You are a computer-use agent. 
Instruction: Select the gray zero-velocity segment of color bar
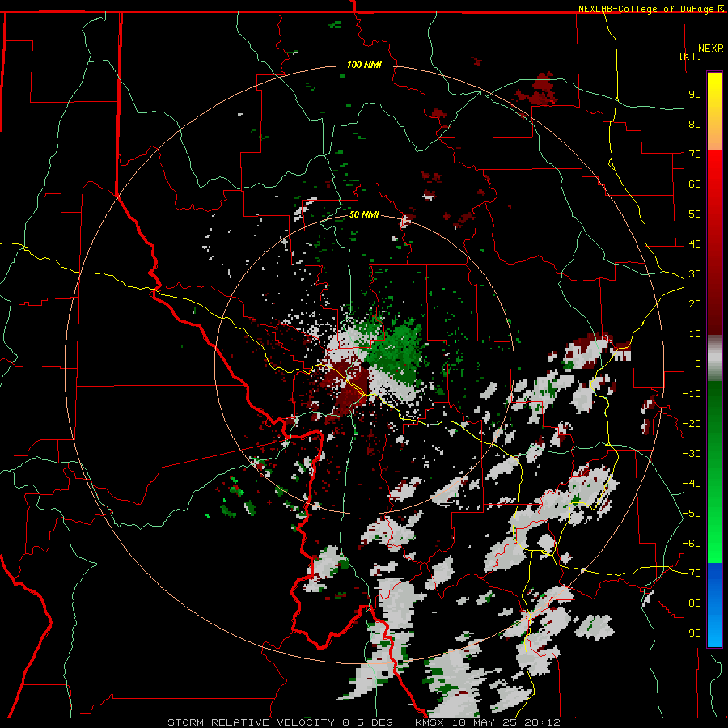714,358
